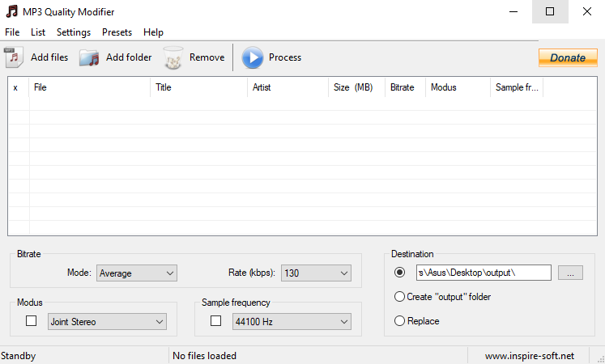Click the Standby status text
Screen dimensions: 605x364
pyautogui.click(x=18, y=356)
